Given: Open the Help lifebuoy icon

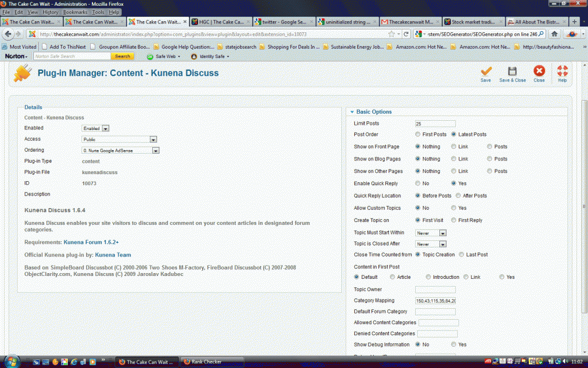Looking at the screenshot, I should 562,72.
